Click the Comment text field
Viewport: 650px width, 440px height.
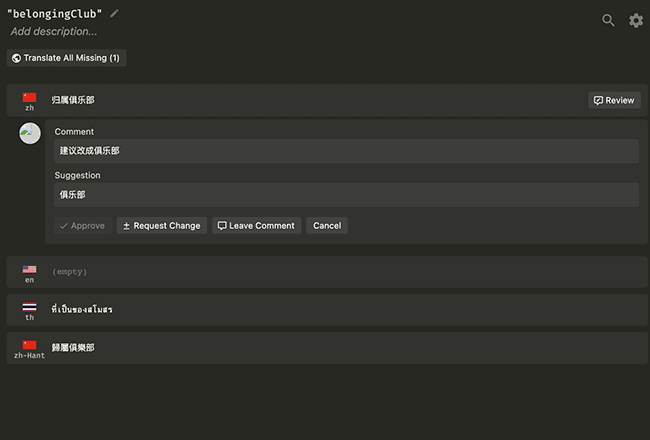pos(346,151)
